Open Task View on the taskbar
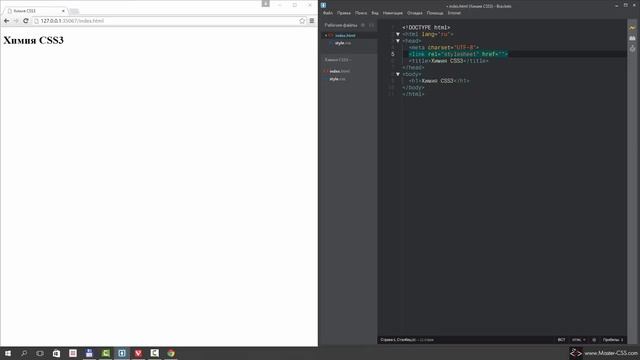This screenshot has height=360, width=640. point(40,353)
